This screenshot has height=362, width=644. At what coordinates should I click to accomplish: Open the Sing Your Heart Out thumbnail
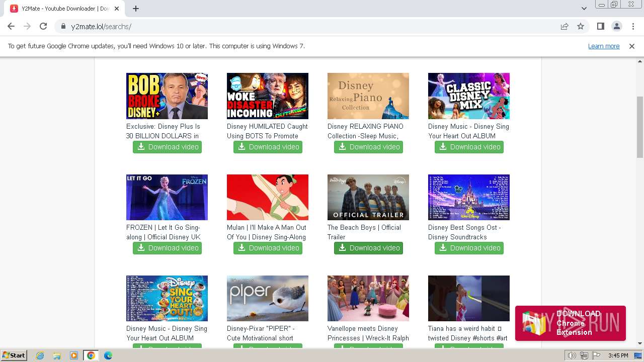167,298
